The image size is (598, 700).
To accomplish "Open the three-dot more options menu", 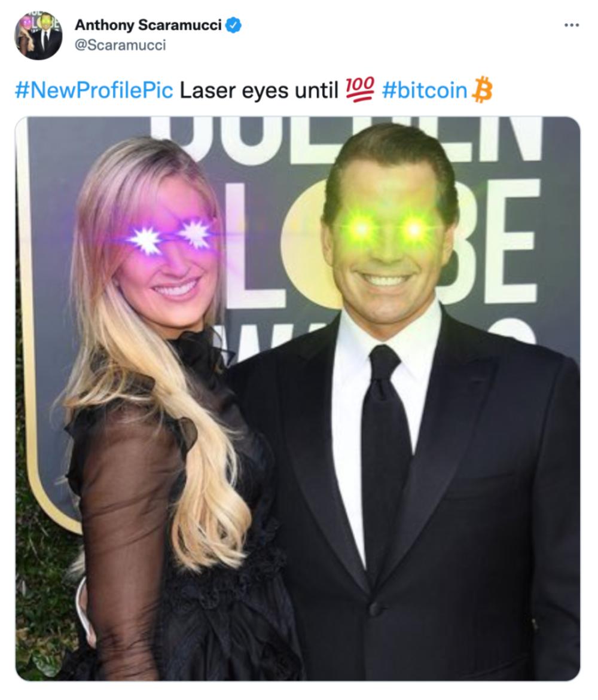I will coord(572,26).
